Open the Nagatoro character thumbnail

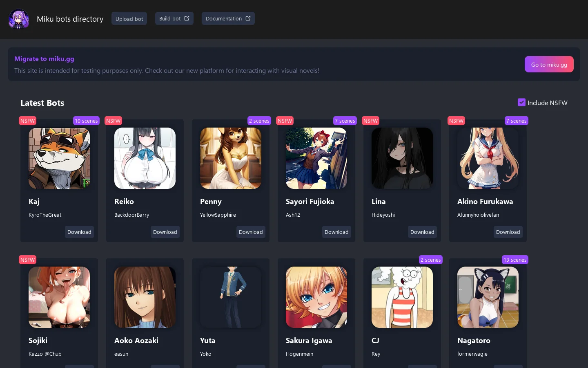point(488,297)
